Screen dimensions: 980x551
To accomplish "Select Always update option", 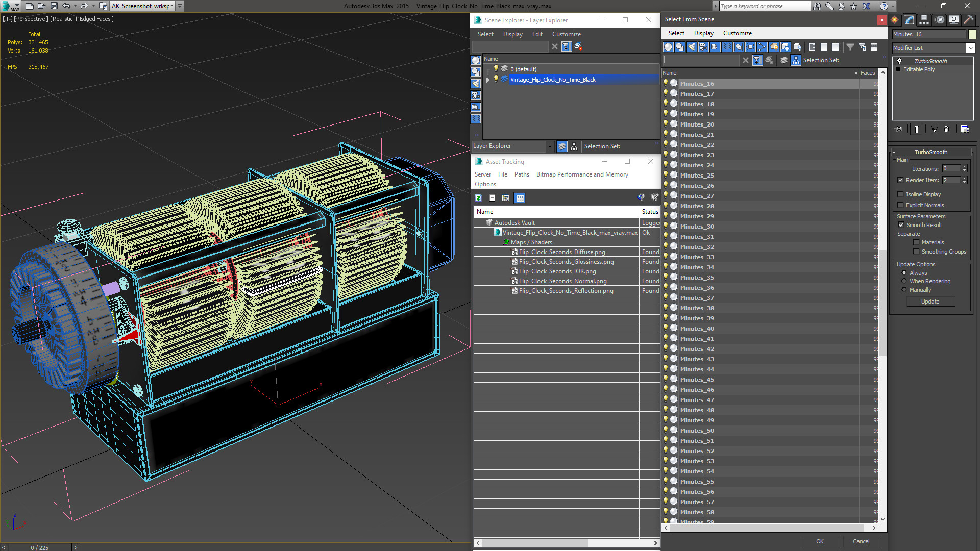I will (x=904, y=273).
